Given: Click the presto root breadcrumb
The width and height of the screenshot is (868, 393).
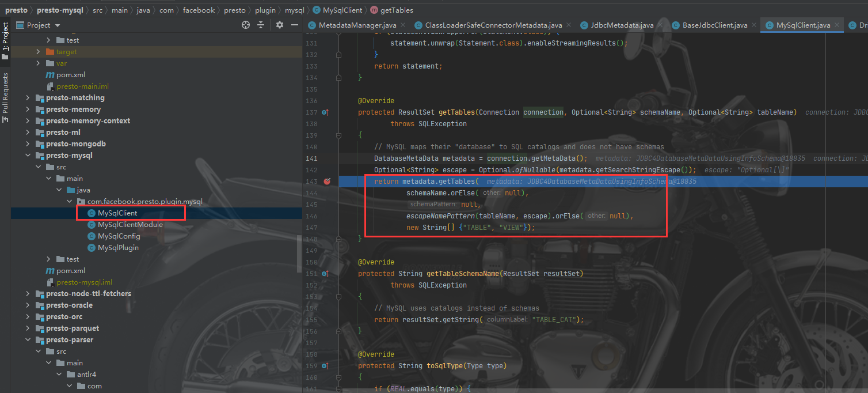Looking at the screenshot, I should point(16,10).
